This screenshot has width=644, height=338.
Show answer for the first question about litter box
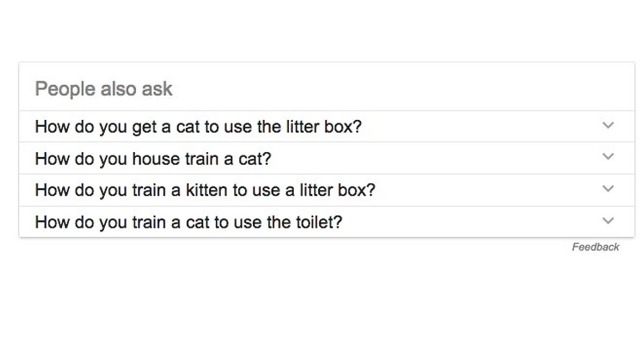(327, 127)
